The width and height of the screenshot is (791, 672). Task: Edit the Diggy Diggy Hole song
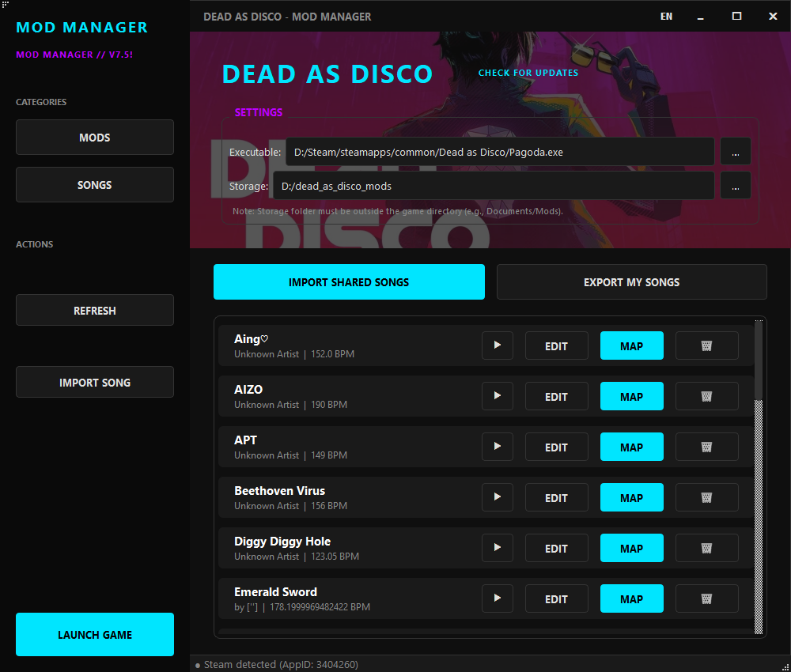556,547
